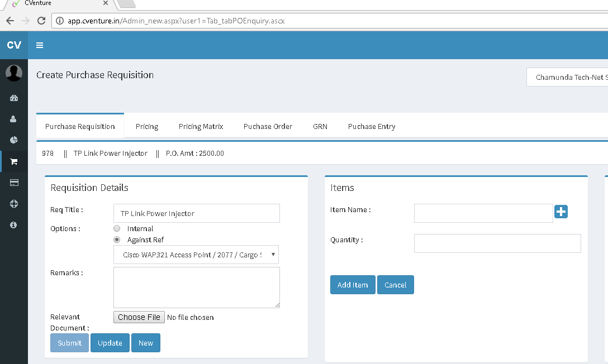Open the Chamunda Tech-Net company selector

click(x=567, y=77)
